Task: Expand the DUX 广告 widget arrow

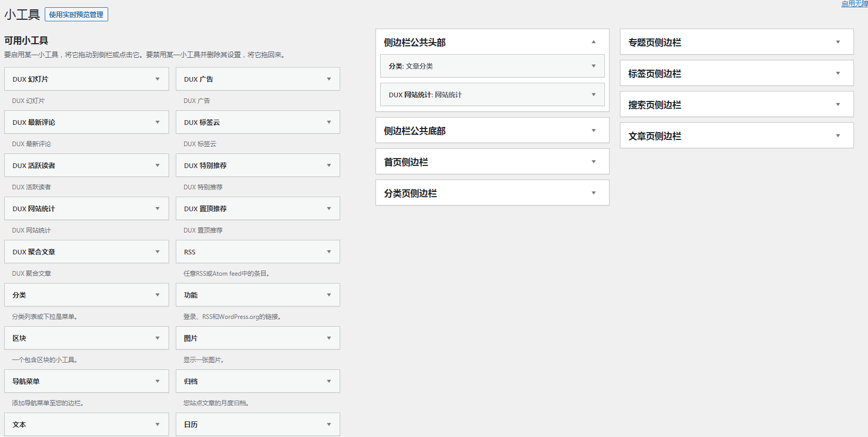Action: (x=329, y=79)
